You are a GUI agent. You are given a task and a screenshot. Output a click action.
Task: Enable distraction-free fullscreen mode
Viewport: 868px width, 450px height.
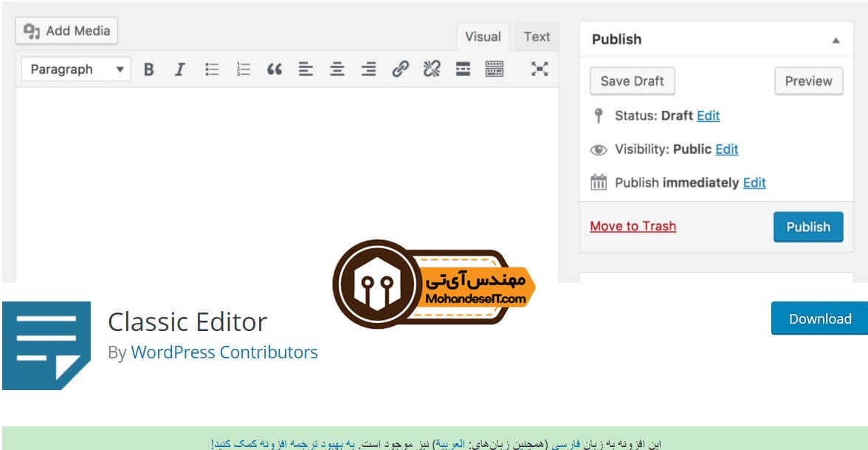(539, 69)
